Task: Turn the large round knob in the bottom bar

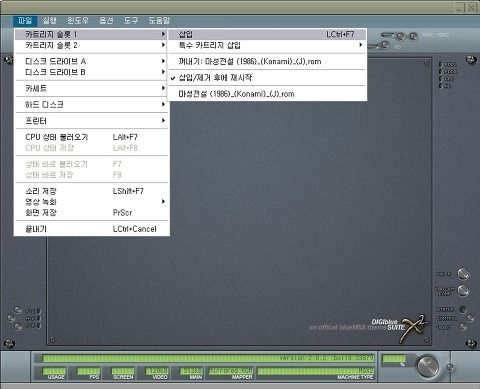Action: (428, 367)
